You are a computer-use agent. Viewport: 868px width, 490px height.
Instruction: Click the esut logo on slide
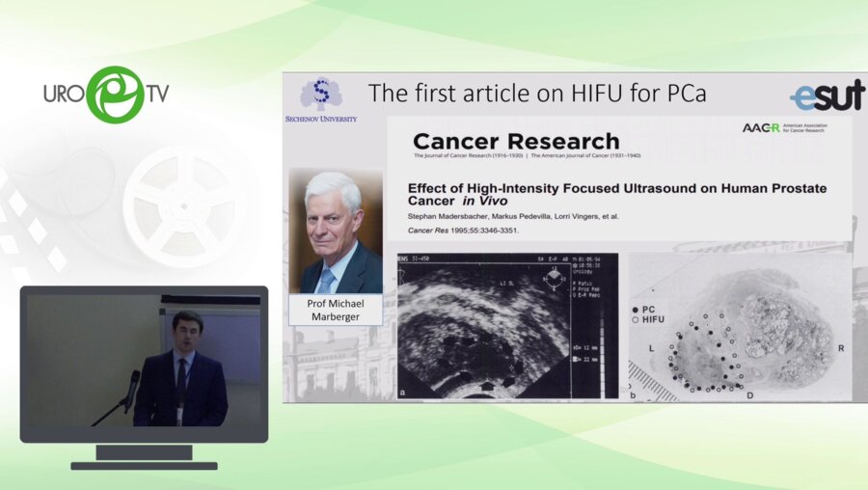(827, 95)
